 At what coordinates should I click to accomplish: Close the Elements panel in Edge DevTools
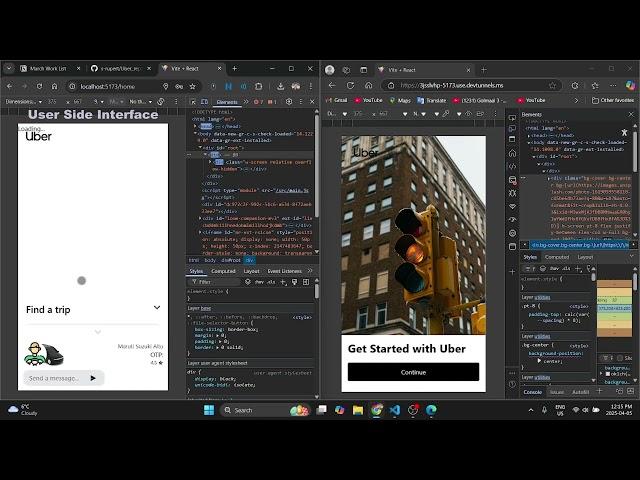[x=631, y=114]
